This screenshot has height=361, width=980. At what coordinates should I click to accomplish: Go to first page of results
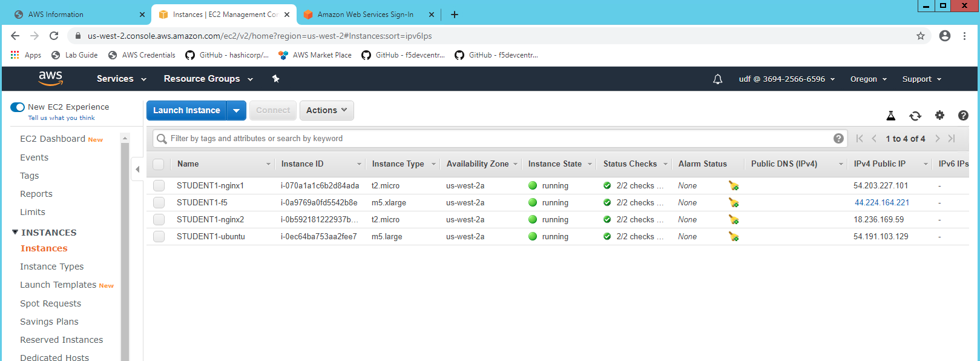pyautogui.click(x=860, y=139)
